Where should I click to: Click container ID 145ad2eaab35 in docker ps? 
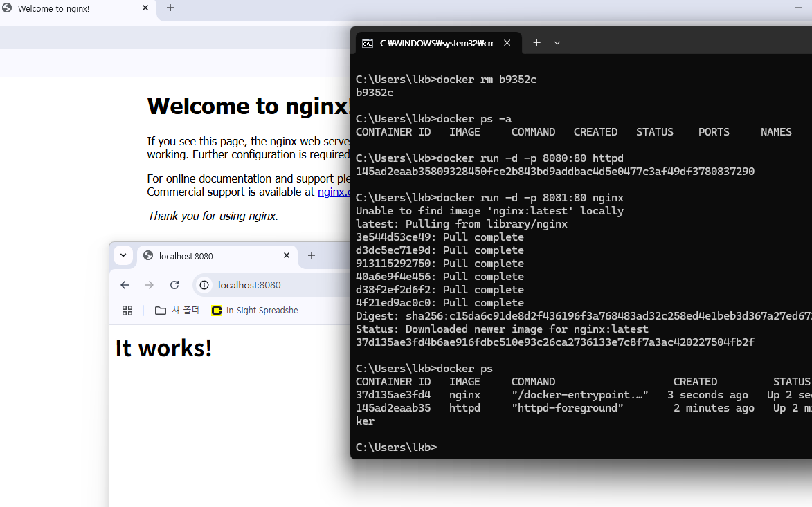pyautogui.click(x=393, y=408)
